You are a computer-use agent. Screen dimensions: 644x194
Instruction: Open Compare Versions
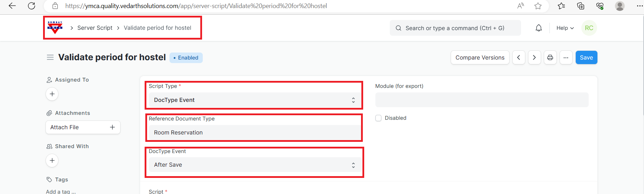(x=480, y=57)
